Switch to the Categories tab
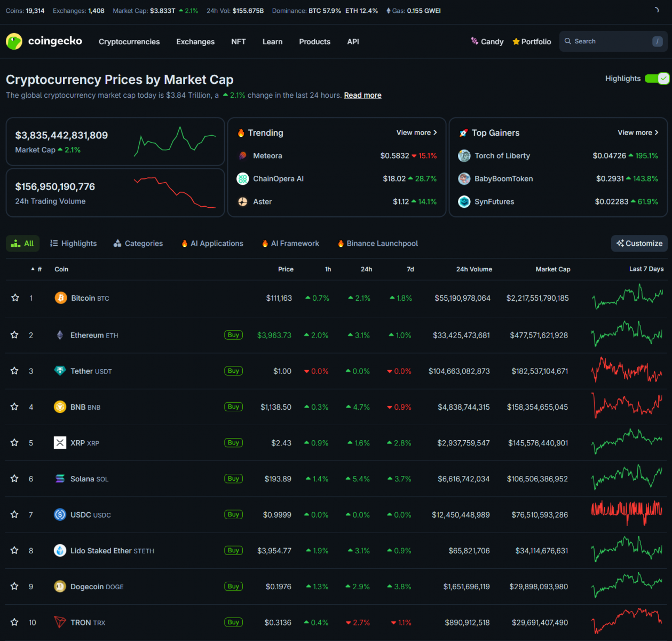Image resolution: width=672 pixels, height=641 pixels. 138,244
